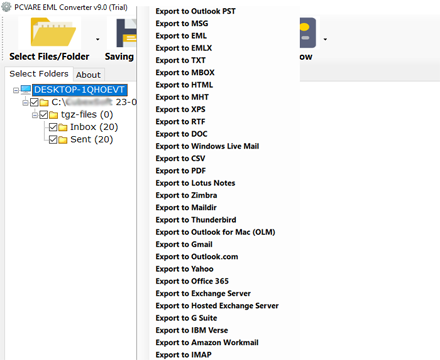440x360 pixels.
Task: Choose Export to Outlook.com
Action: click(197, 257)
